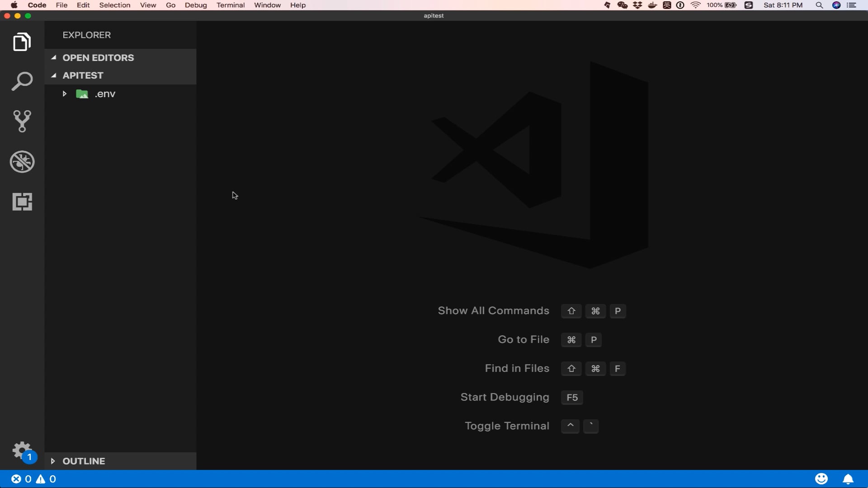Open the Explorer view in activity bar
Screen dimensions: 868x488
pyautogui.click(x=22, y=42)
